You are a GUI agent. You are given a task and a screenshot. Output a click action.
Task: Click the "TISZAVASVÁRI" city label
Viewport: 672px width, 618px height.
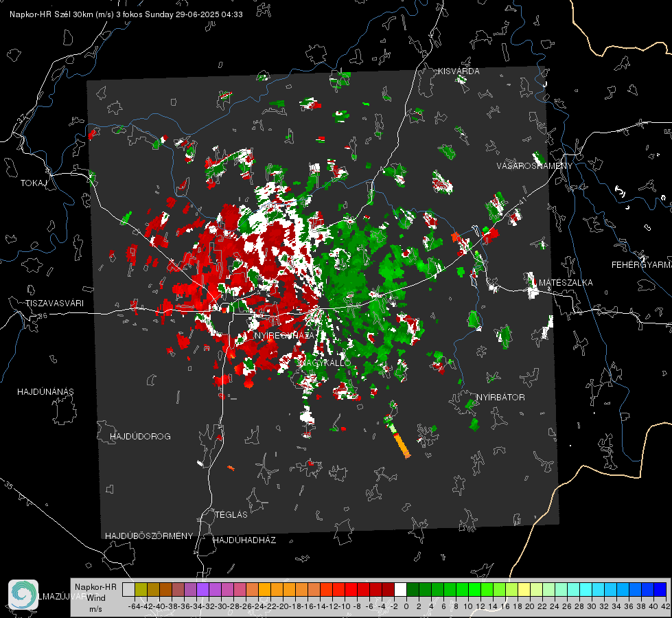54,304
